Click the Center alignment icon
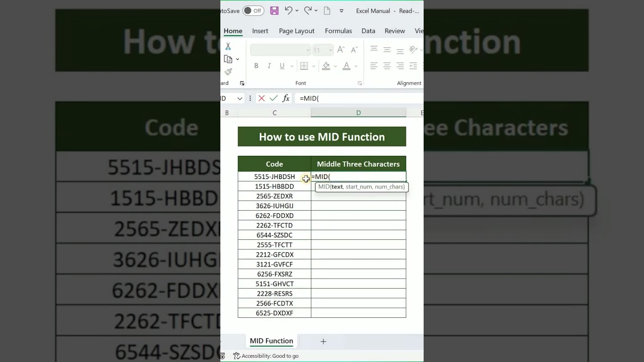This screenshot has height=362, width=644. tap(387, 66)
